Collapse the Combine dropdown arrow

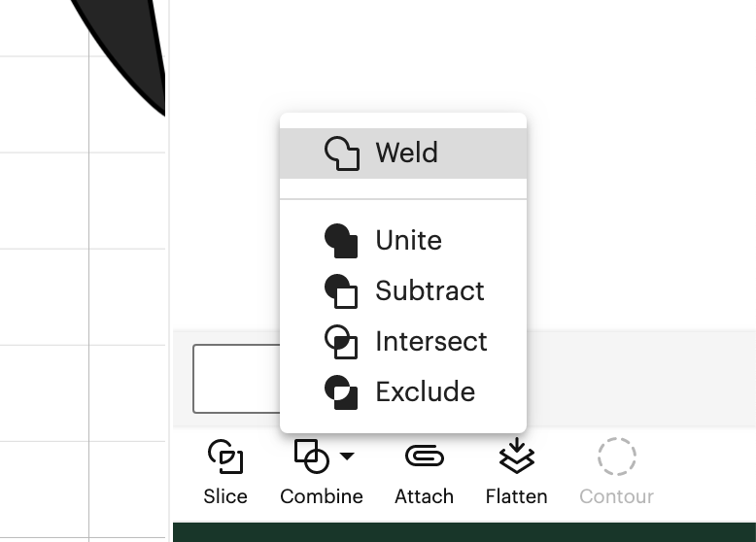click(347, 456)
